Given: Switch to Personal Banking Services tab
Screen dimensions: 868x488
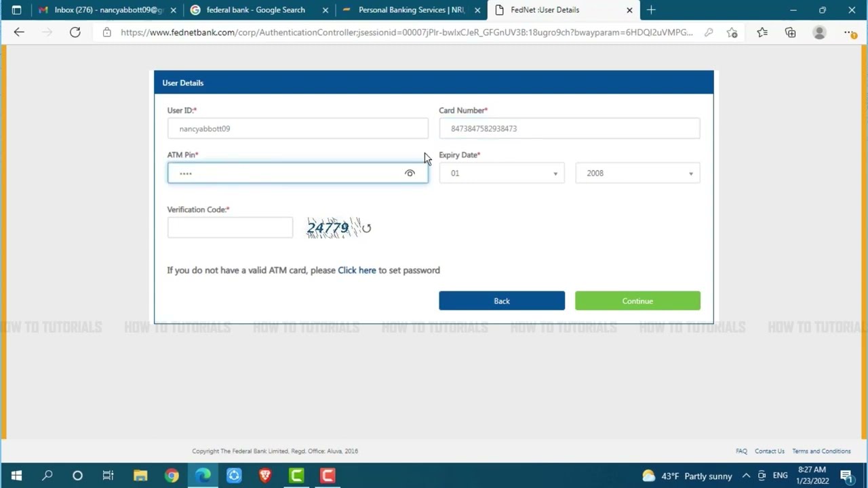Looking at the screenshot, I should coord(410,10).
